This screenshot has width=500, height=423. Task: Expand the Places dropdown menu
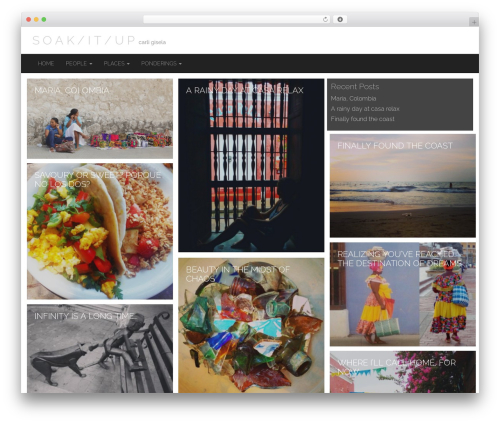pos(116,63)
